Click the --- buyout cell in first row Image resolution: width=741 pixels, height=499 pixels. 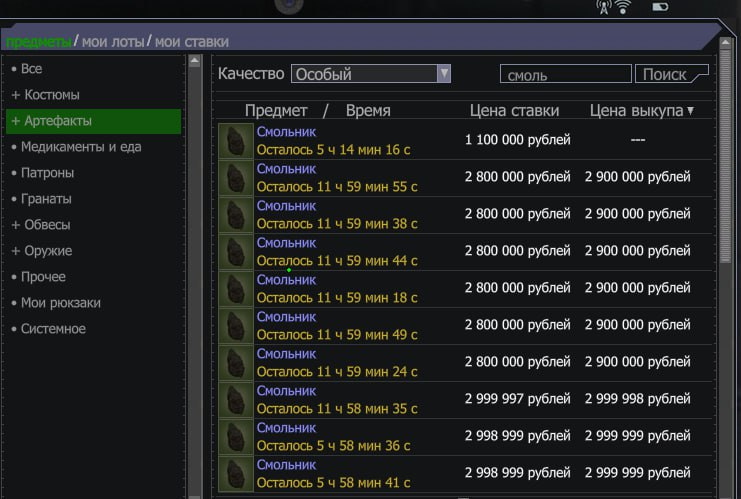(638, 140)
